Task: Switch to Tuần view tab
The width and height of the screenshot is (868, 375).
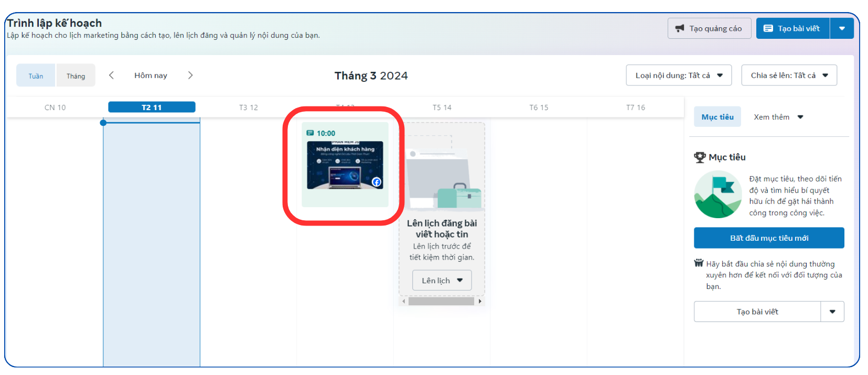Action: pyautogui.click(x=36, y=76)
